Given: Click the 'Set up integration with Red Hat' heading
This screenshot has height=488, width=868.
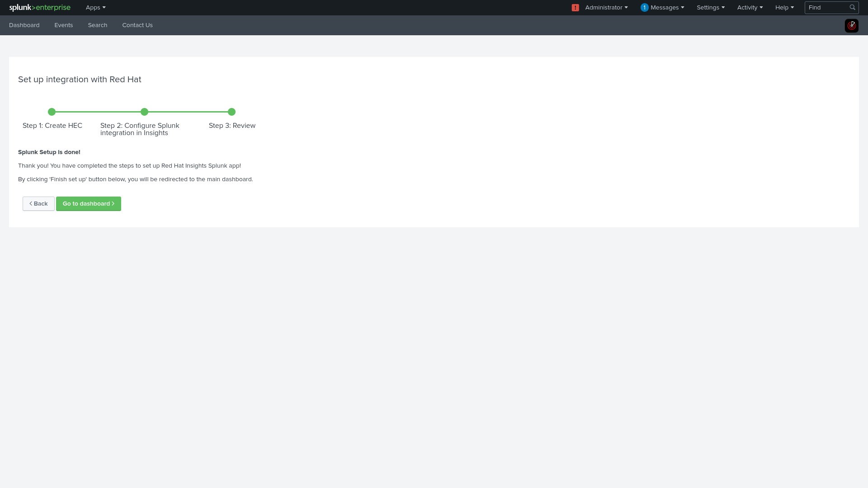Looking at the screenshot, I should 80,80.
